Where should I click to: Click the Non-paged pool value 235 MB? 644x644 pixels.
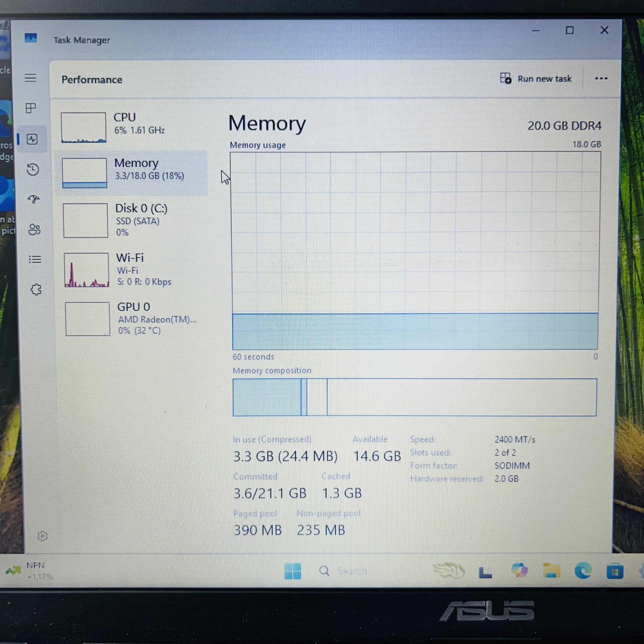click(x=321, y=530)
